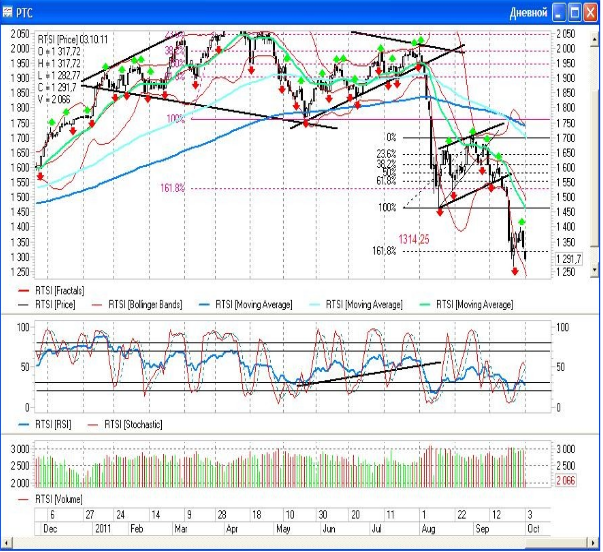Click the current price tag 1 291,7
The width and height of the screenshot is (603, 552).
pyautogui.click(x=569, y=259)
